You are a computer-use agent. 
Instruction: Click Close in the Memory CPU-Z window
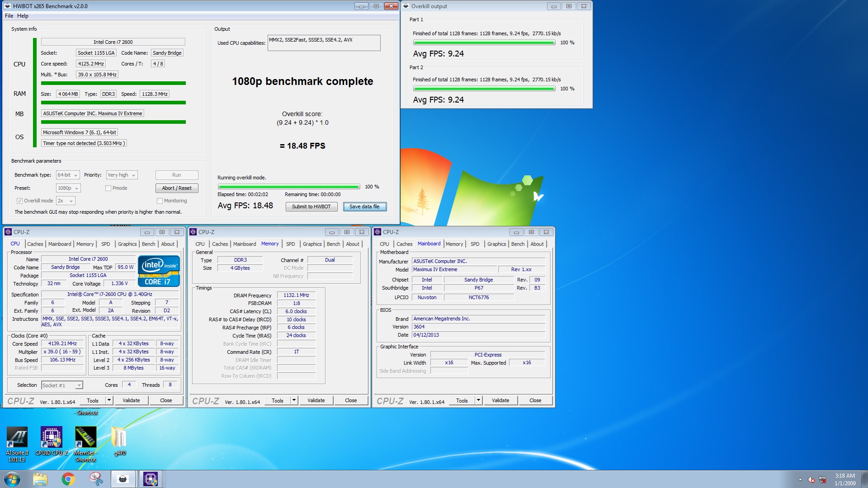pyautogui.click(x=351, y=400)
